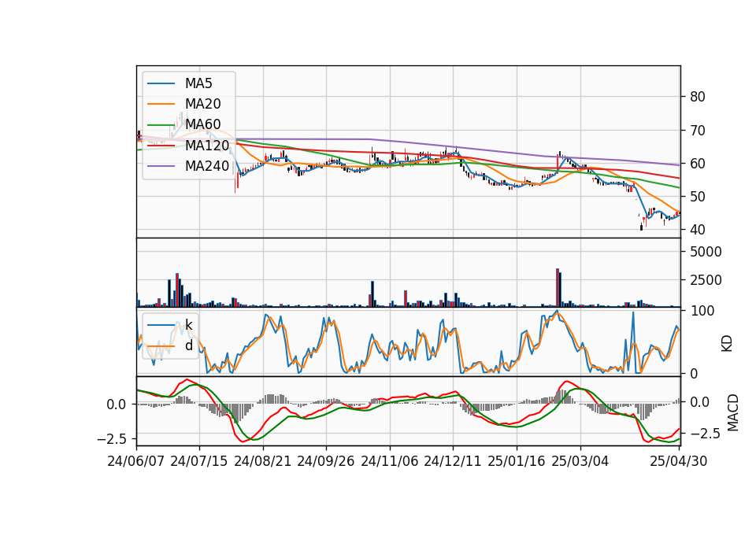Click the 24/12/11 date label
This screenshot has height=543, width=756.
(x=453, y=461)
